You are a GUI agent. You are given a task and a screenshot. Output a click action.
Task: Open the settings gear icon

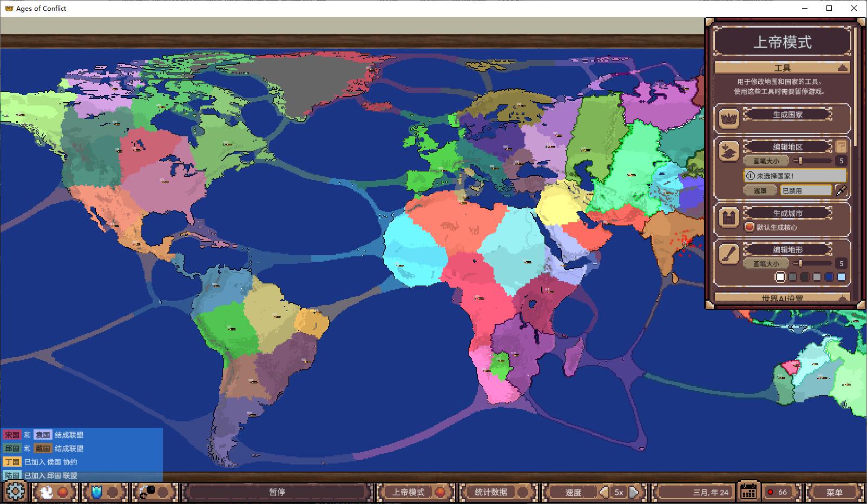15,492
